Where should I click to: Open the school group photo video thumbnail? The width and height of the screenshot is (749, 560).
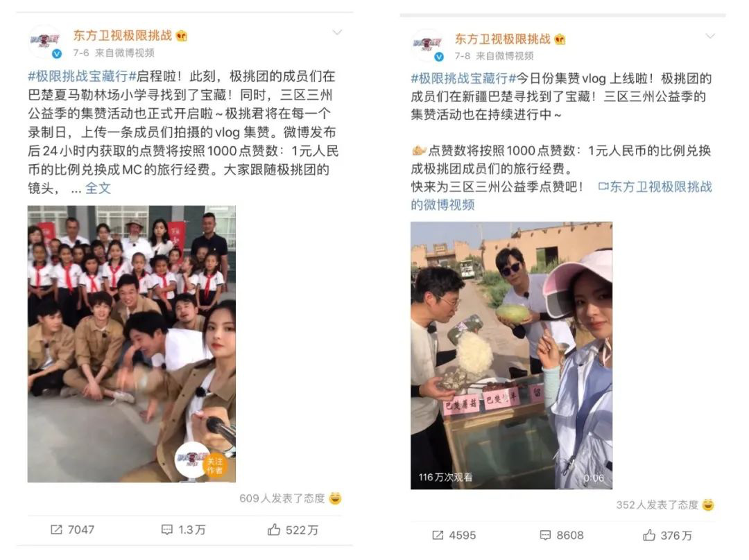(131, 344)
